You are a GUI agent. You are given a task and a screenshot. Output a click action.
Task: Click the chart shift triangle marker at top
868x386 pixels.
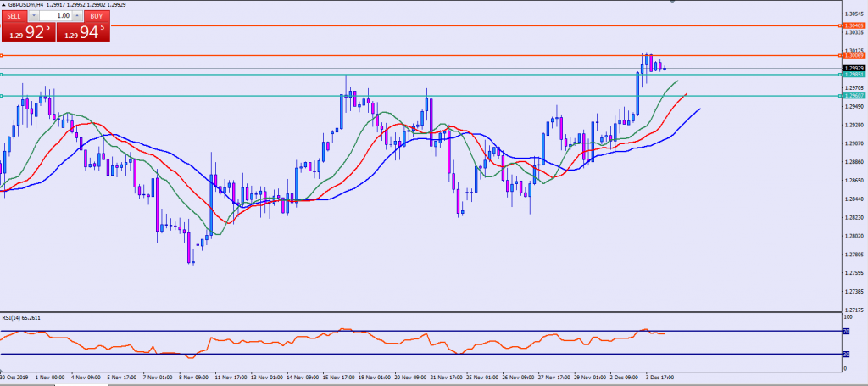pyautogui.click(x=673, y=3)
